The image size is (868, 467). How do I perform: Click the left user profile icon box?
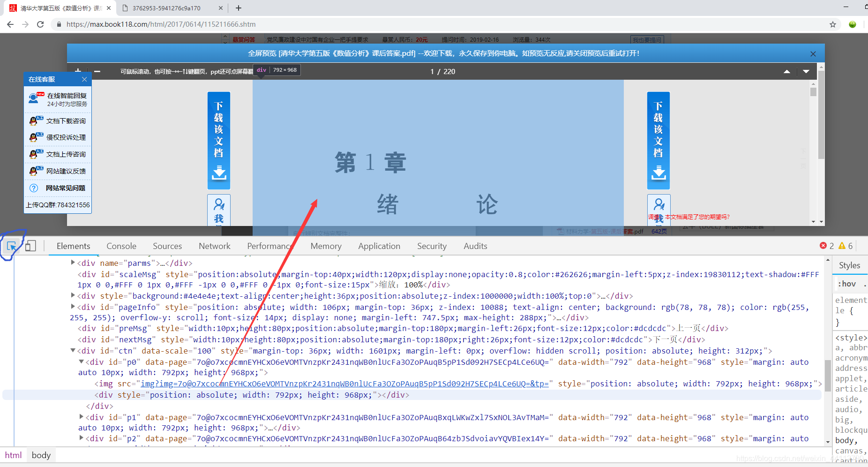[219, 210]
